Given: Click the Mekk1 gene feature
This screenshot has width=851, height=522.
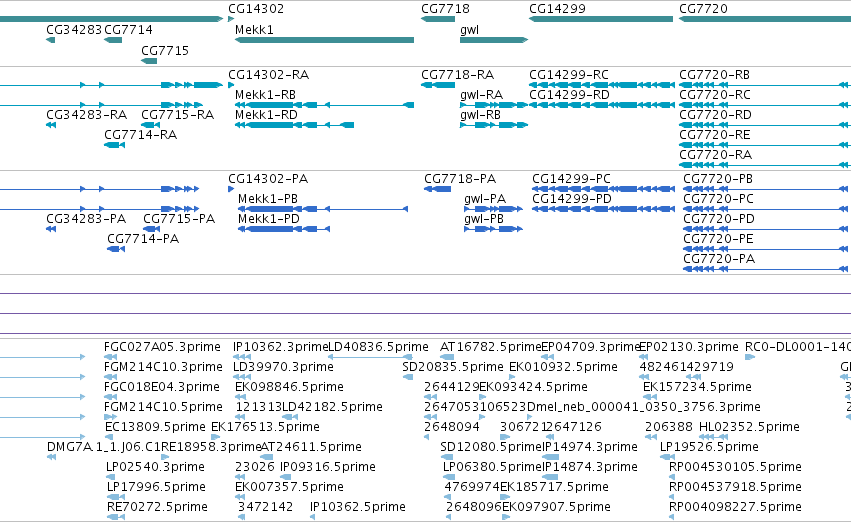Looking at the screenshot, I should (325, 40).
